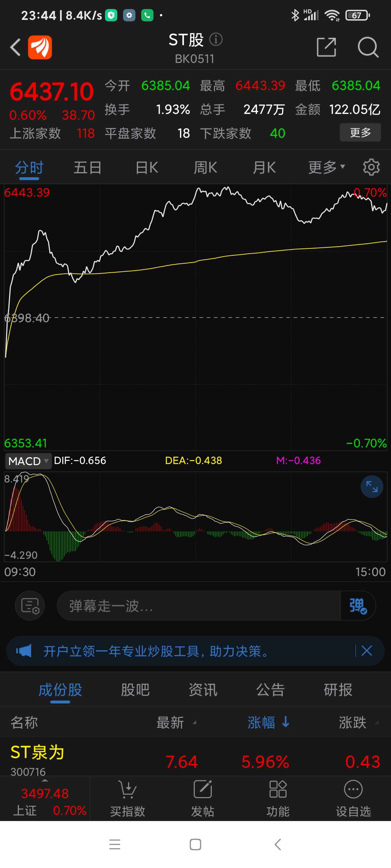This screenshot has height=868, width=391.
Task: Tap the MACD indicator chart area
Action: point(195,516)
